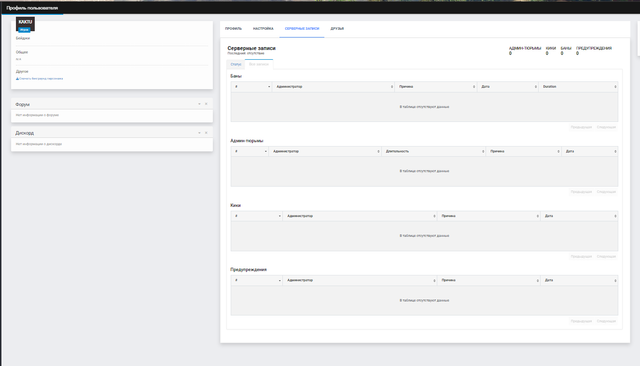
Task: Open the Профиль tab
Action: coord(233,29)
